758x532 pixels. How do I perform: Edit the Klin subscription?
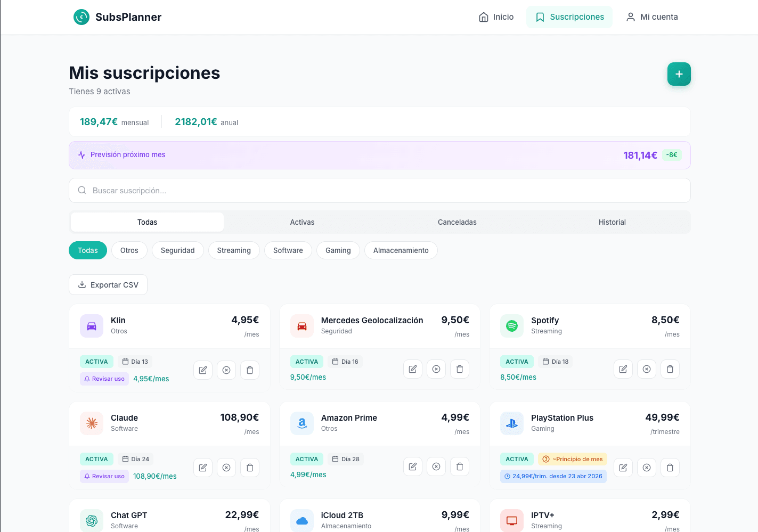(203, 370)
